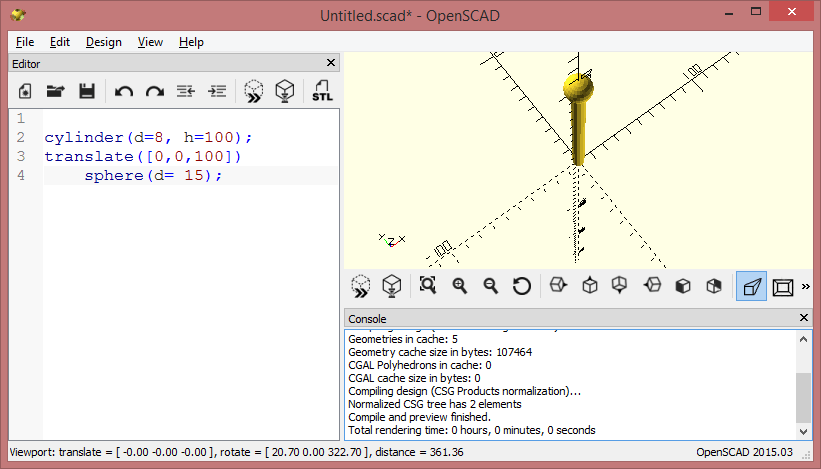Open the Help menu

[191, 42]
